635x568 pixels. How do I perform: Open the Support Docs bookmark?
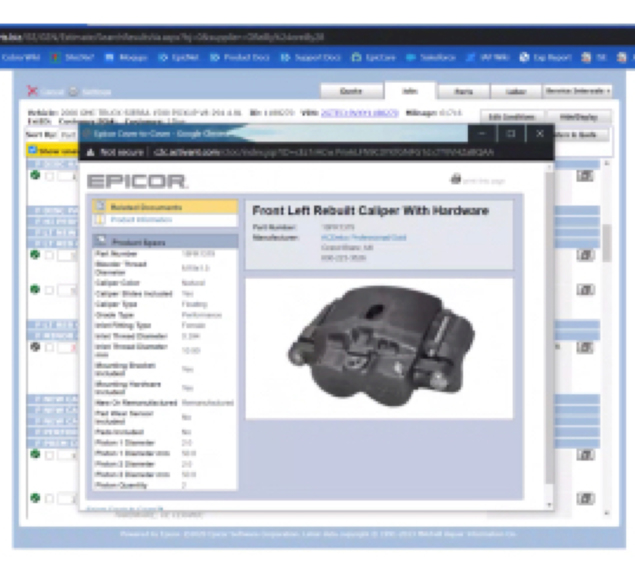pyautogui.click(x=310, y=58)
